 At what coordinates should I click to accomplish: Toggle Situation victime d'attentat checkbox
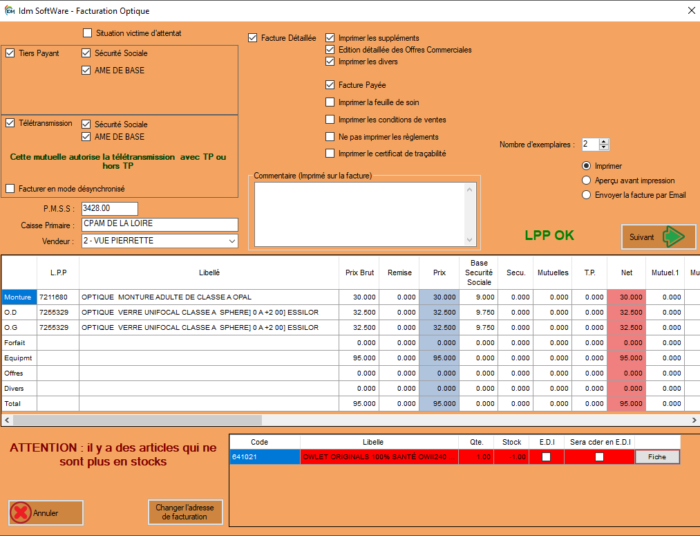tap(88, 33)
